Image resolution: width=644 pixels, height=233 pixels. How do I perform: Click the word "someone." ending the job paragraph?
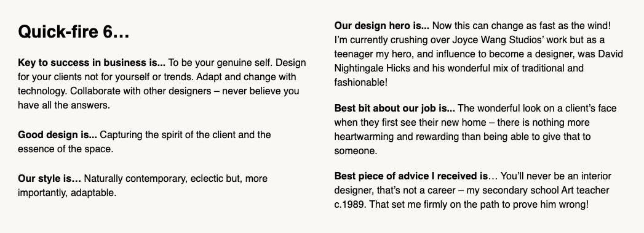[356, 150]
